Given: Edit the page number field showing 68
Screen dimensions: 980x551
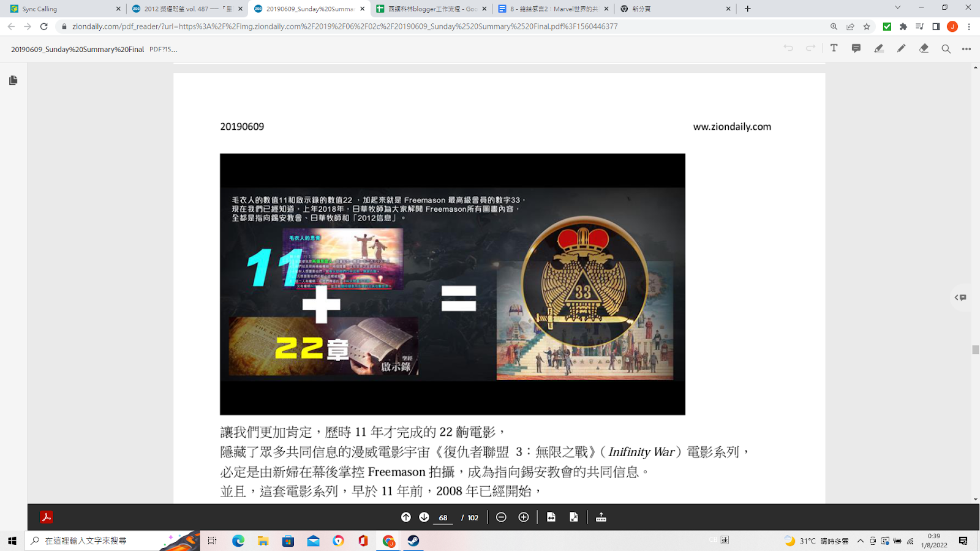Looking at the screenshot, I should 443,518.
